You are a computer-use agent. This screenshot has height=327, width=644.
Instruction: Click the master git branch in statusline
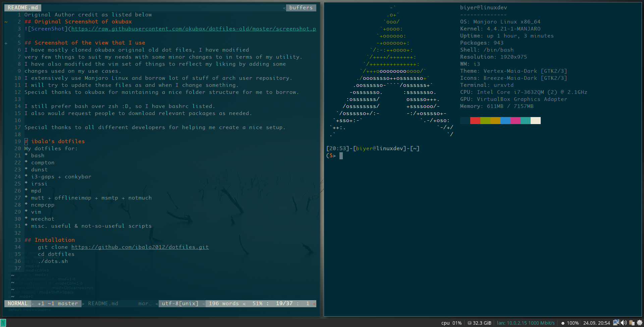click(x=68, y=304)
